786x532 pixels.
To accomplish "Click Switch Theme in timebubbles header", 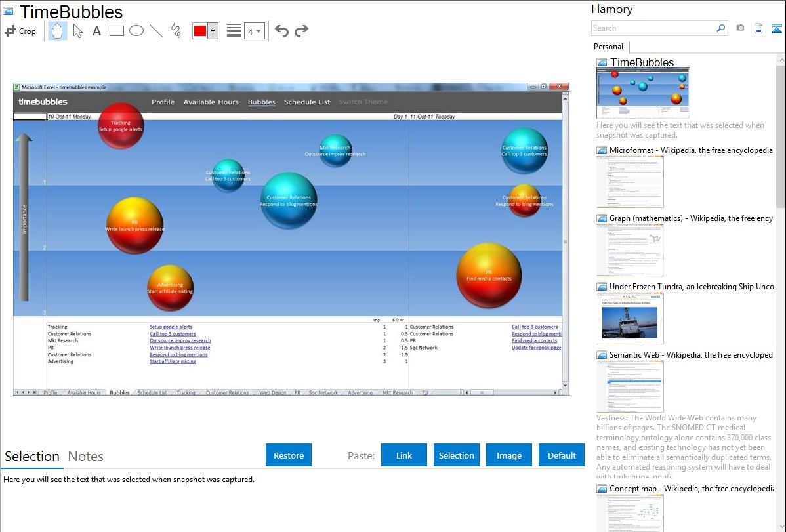I will 363,102.
